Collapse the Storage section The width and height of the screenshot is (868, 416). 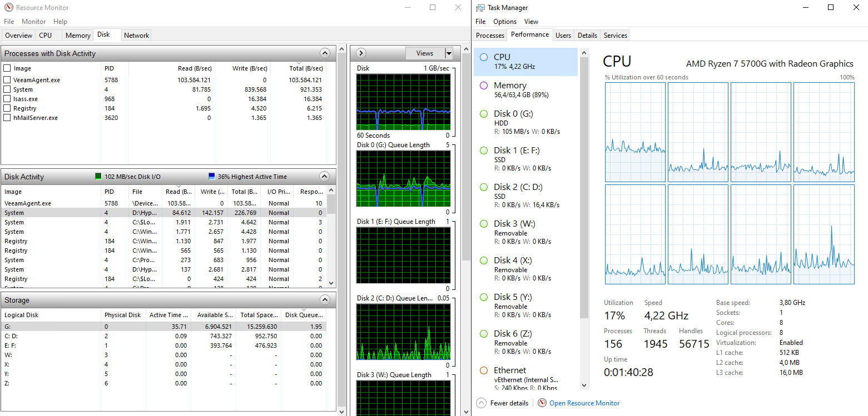pos(325,300)
